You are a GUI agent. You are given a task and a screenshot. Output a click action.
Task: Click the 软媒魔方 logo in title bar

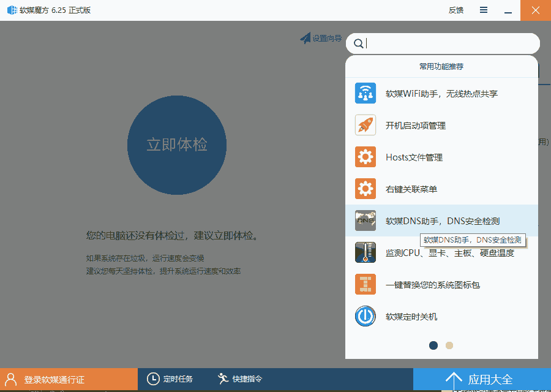[12, 10]
